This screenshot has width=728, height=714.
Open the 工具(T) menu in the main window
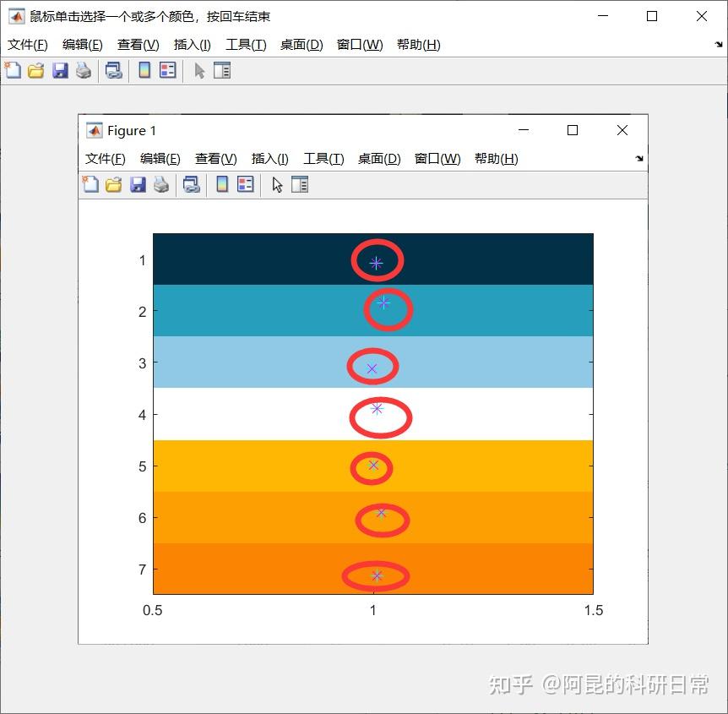(245, 45)
